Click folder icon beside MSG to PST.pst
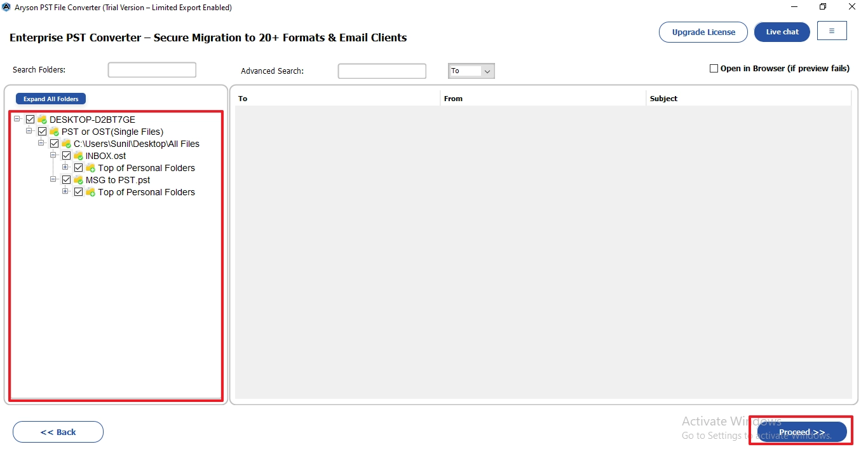 coord(79,180)
